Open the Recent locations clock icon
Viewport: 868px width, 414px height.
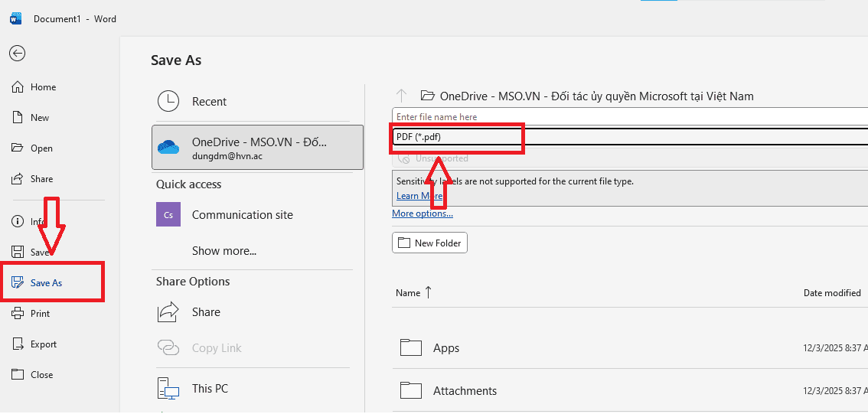tap(168, 102)
